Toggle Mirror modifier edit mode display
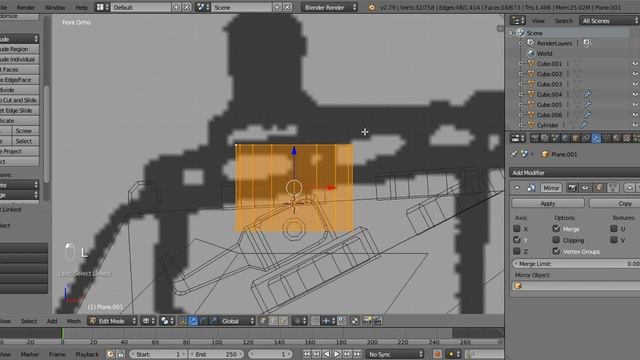Viewport: 640px width, 360px height. (599, 188)
